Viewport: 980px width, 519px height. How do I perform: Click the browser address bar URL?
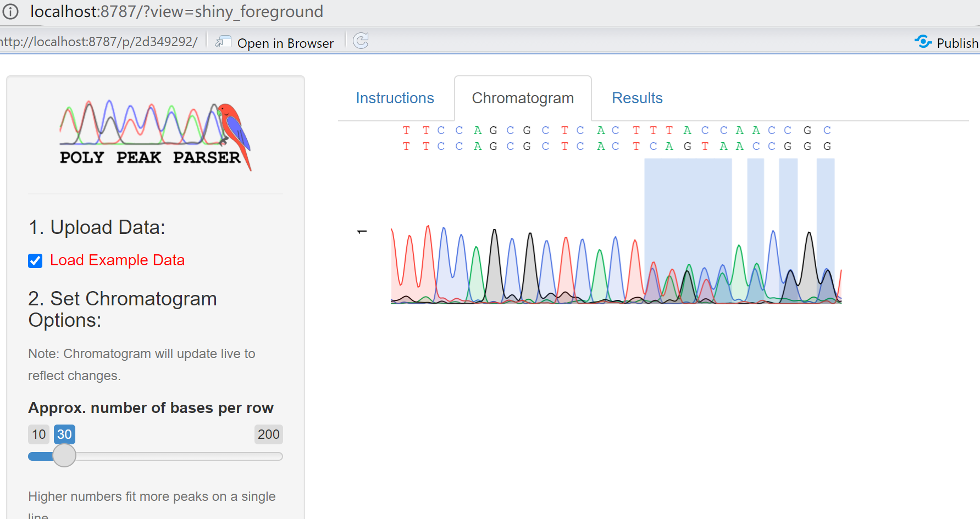pyautogui.click(x=177, y=11)
